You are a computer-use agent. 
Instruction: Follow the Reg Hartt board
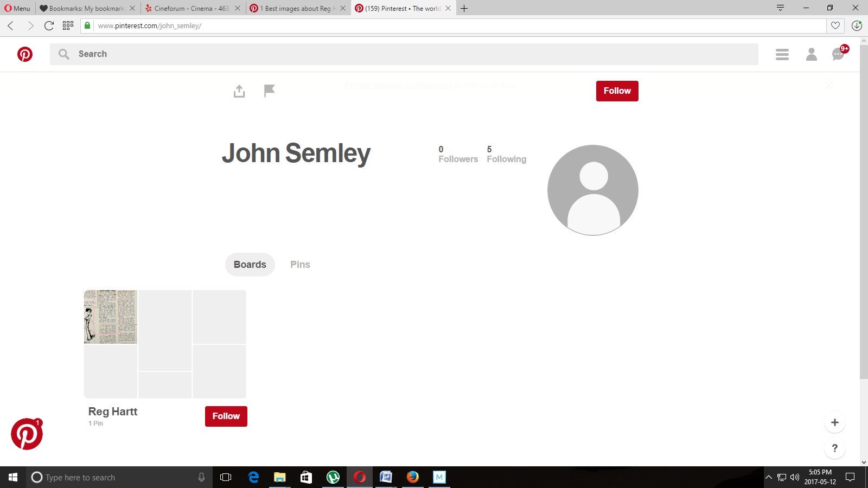tap(226, 416)
